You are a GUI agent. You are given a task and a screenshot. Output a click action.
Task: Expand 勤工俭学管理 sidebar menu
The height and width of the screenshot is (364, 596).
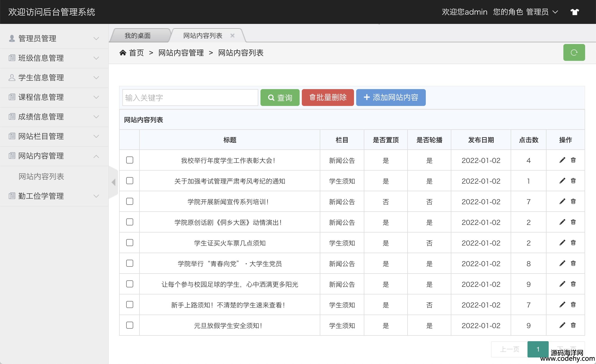(x=54, y=196)
